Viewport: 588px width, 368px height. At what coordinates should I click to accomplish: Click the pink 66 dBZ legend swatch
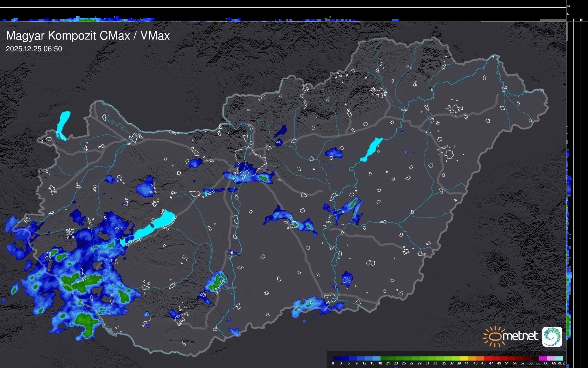pos(551,358)
